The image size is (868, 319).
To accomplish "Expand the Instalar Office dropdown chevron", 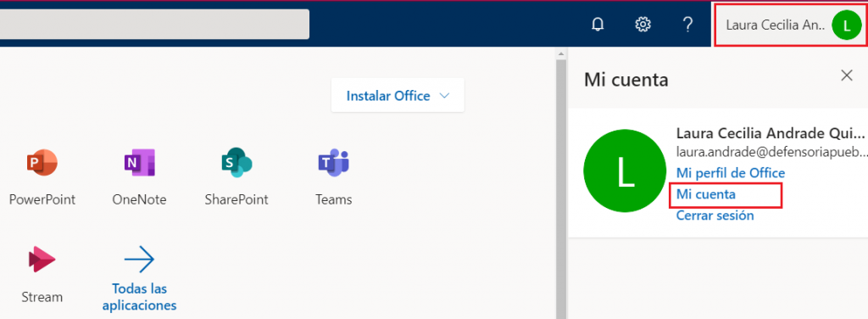I will pos(444,96).
